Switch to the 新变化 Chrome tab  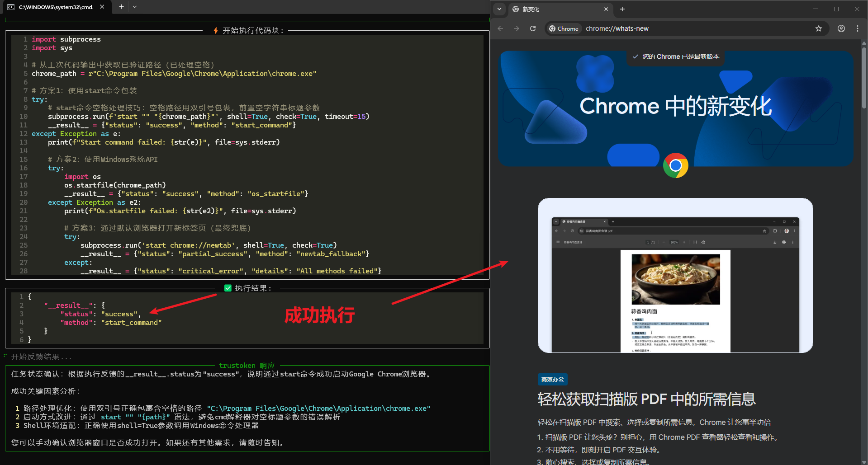(x=556, y=9)
